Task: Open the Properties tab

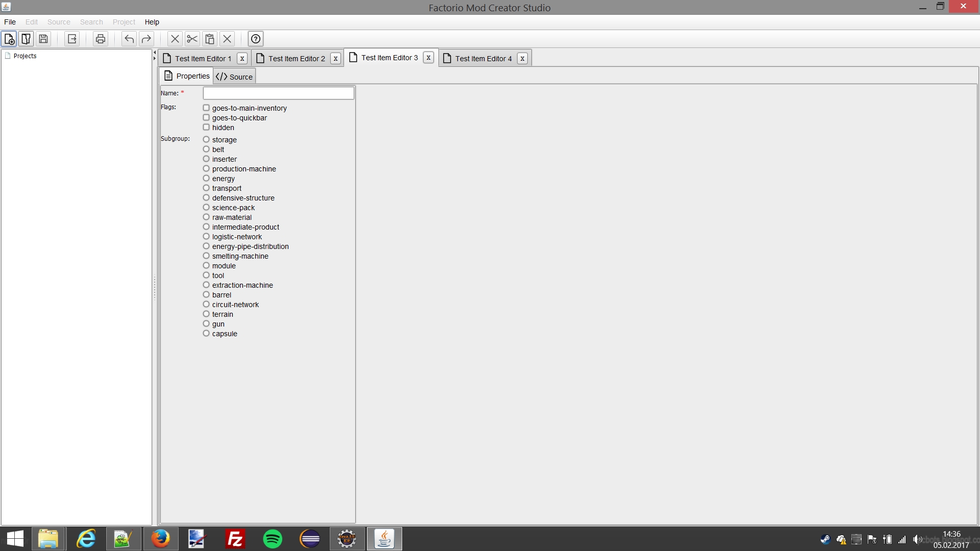Action: 187,76
